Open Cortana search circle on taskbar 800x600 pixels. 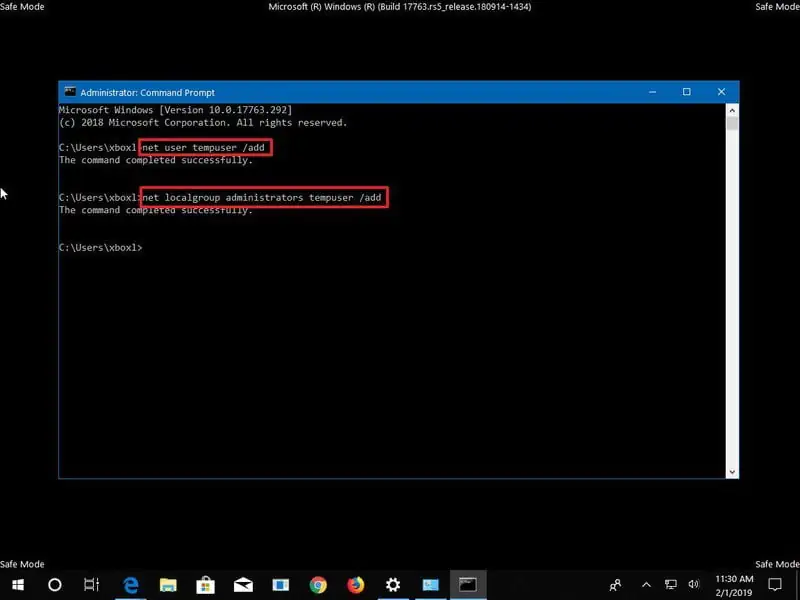(55, 584)
